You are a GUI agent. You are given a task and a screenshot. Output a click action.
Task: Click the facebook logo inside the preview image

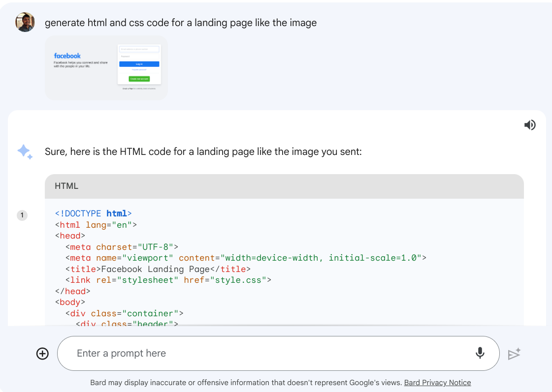(67, 56)
